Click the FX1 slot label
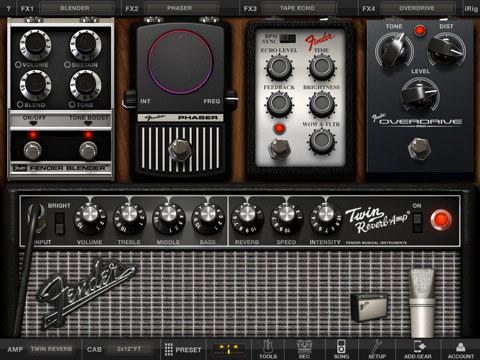 click(x=27, y=8)
